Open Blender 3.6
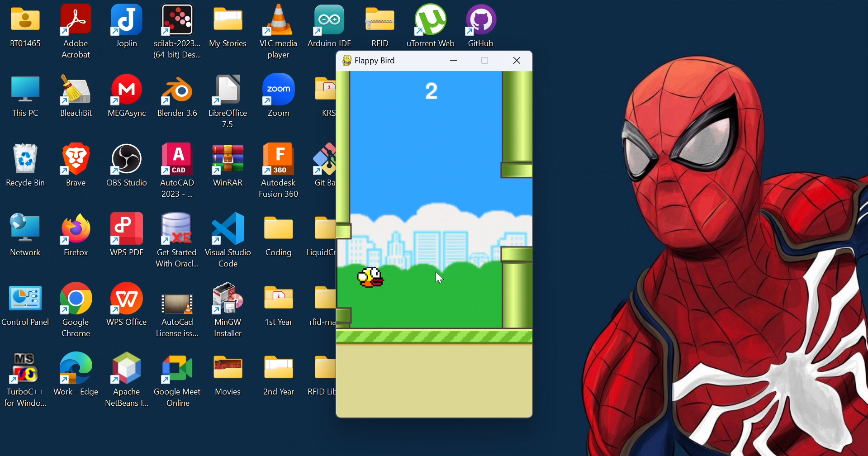The image size is (868, 456). 177,90
